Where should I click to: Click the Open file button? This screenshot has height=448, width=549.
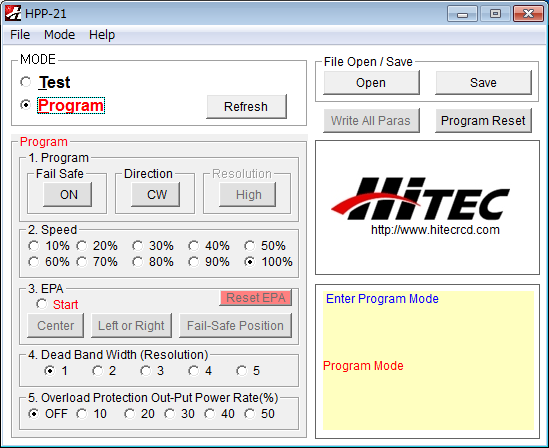pos(371,83)
